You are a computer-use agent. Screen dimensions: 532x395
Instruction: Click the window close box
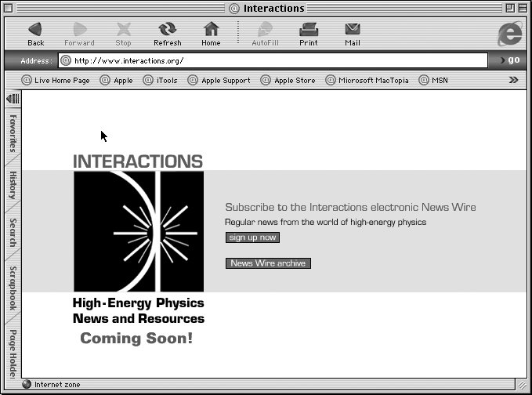[8, 8]
